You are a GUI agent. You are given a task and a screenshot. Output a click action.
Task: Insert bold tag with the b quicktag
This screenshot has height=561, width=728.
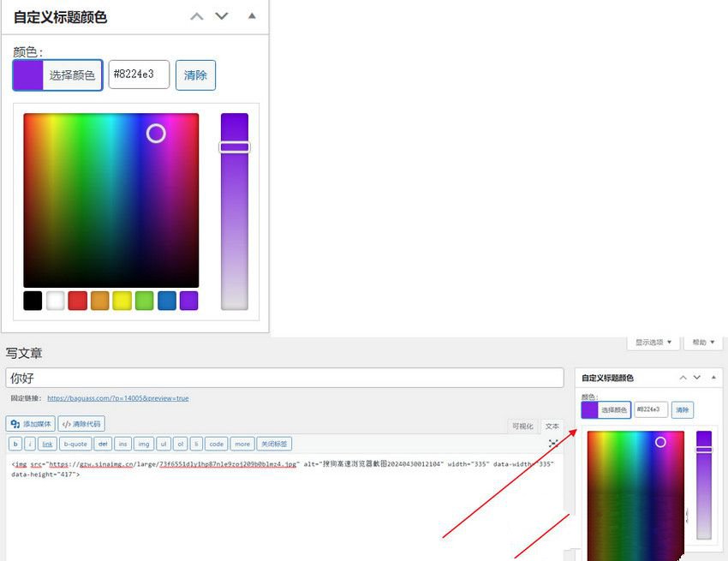[x=15, y=444]
